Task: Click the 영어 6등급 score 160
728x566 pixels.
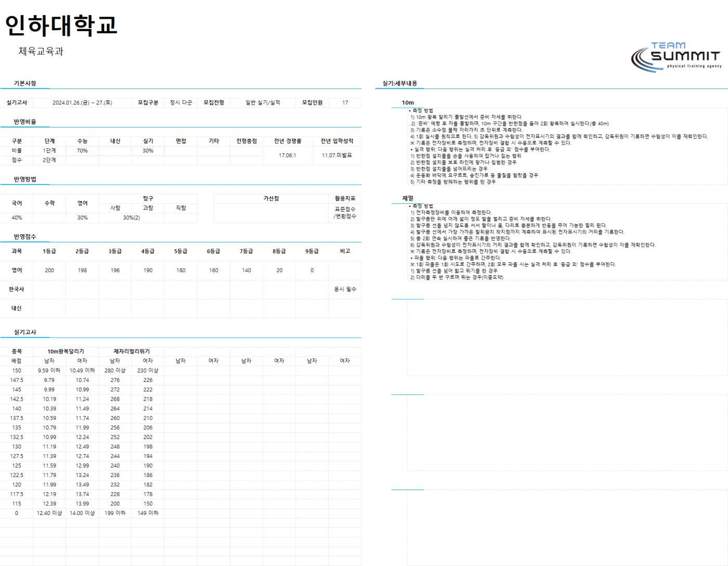Action: click(x=214, y=270)
